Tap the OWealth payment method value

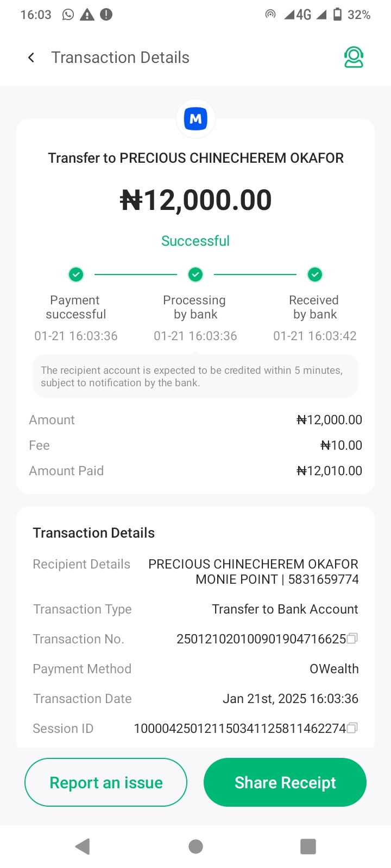(x=334, y=669)
